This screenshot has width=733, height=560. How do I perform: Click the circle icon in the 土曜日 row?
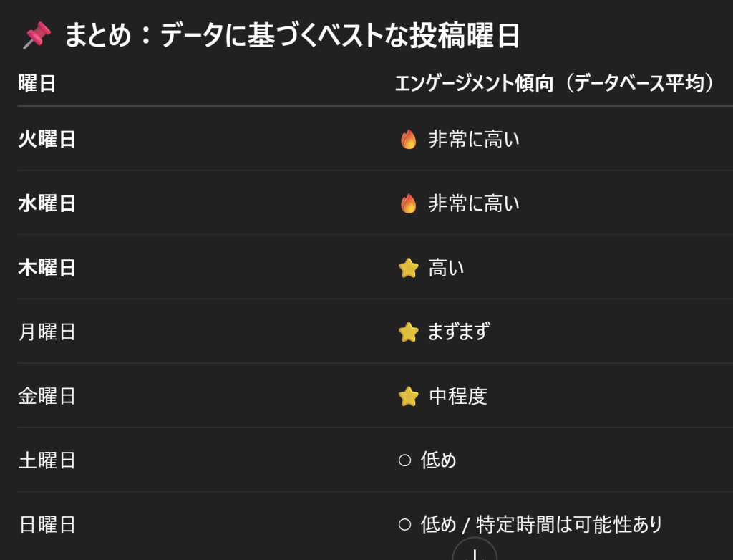pyautogui.click(x=404, y=460)
